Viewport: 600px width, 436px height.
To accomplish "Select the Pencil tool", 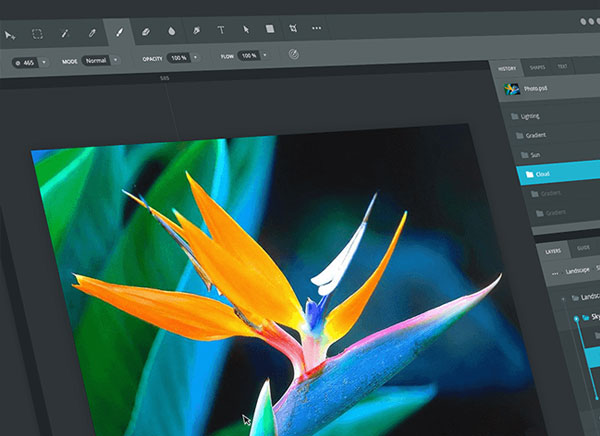I will click(x=92, y=33).
